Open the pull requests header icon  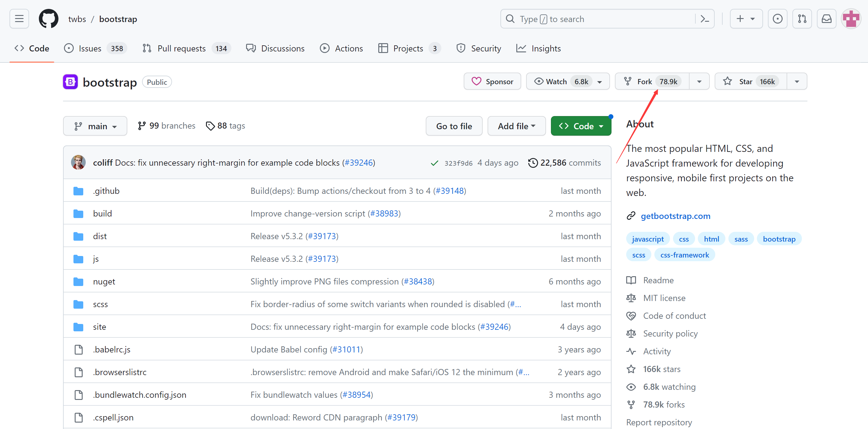tap(802, 19)
